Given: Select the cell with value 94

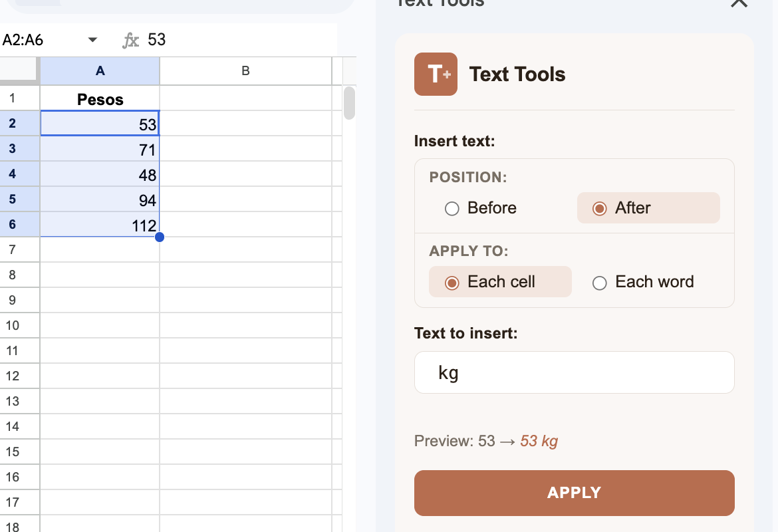Looking at the screenshot, I should click(100, 199).
